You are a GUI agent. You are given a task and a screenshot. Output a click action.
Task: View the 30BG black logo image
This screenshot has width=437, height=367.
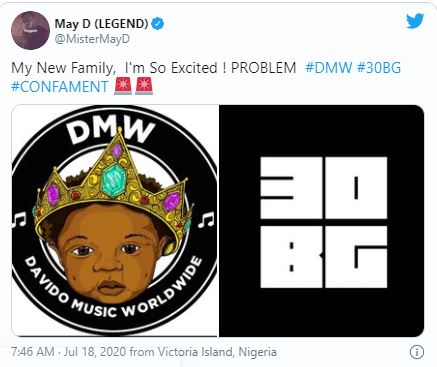[x=321, y=220]
